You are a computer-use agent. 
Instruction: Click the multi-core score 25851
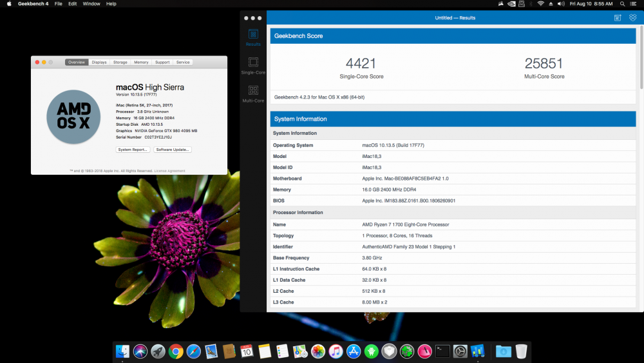(544, 63)
